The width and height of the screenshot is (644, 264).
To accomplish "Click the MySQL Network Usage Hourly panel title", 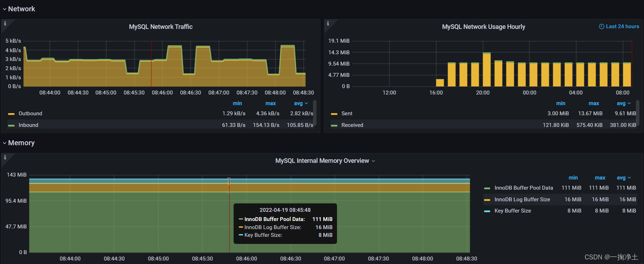I will 483,27.
